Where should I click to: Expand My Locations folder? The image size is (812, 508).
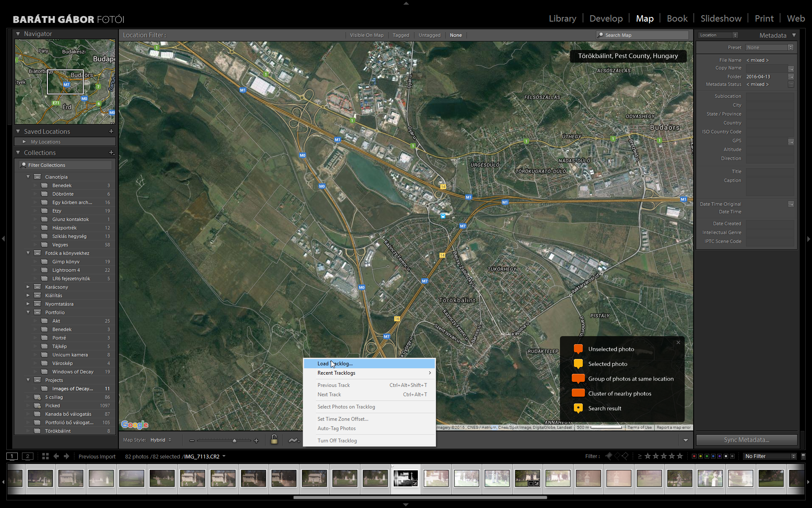point(25,142)
